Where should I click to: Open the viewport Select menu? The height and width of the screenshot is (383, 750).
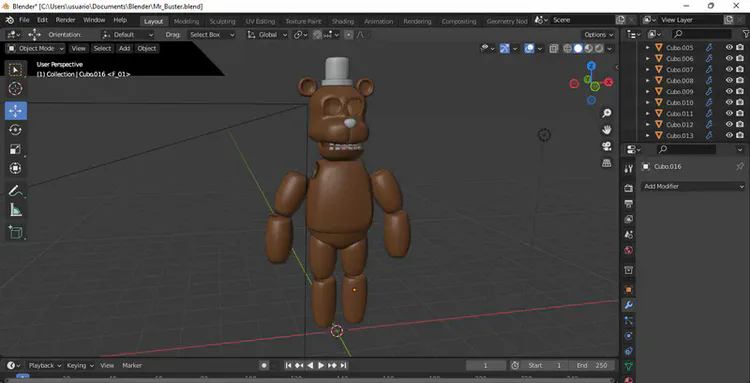pyautogui.click(x=102, y=48)
